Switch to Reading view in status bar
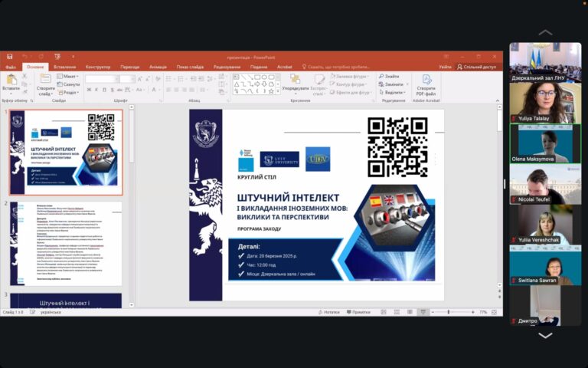Viewport: 588px width, 368px height. click(x=410, y=312)
